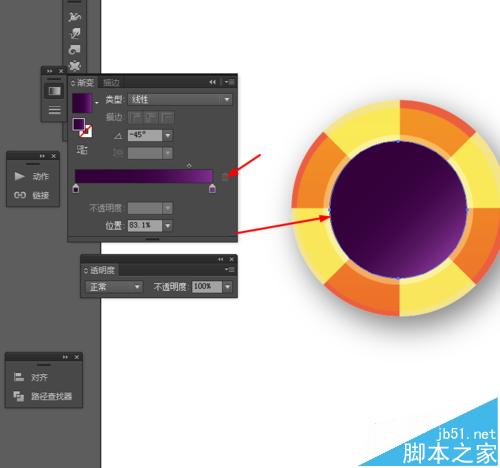Select the purple fill box in gradient panel
The width and height of the screenshot is (500, 468).
[x=79, y=124]
